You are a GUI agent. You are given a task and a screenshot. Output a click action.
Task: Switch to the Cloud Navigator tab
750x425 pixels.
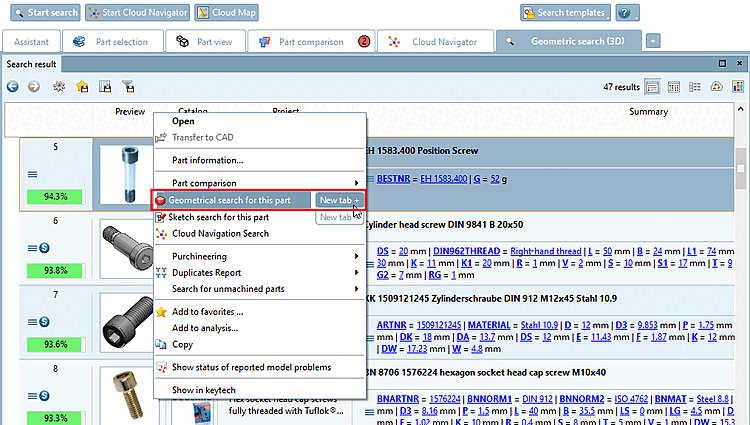click(436, 42)
